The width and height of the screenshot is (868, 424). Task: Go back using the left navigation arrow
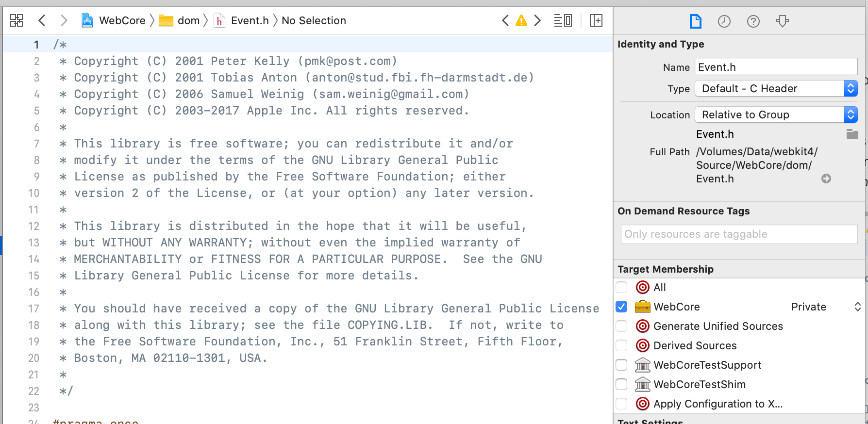42,20
